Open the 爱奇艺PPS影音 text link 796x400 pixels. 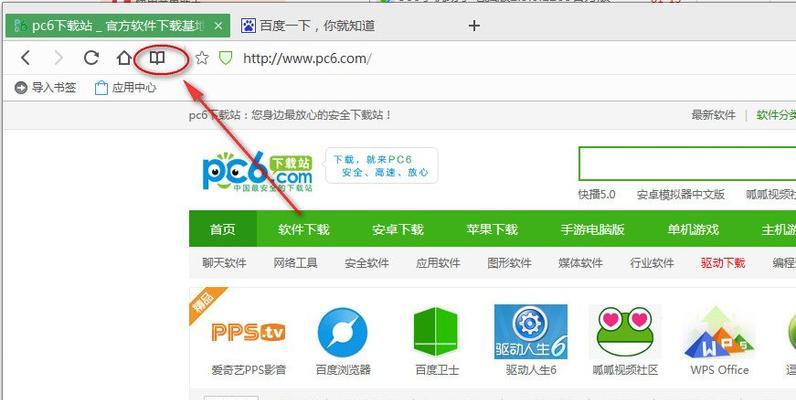(248, 370)
